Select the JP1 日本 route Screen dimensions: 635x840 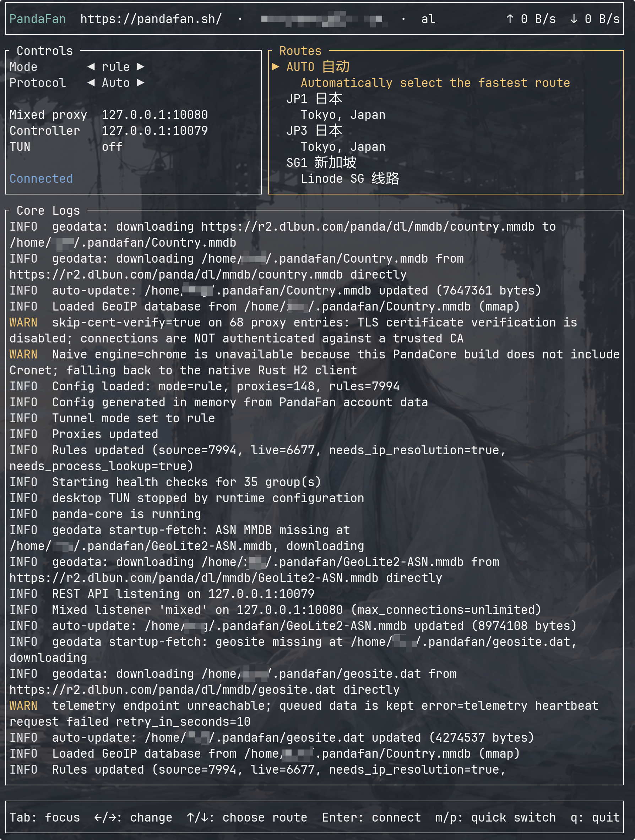click(314, 99)
